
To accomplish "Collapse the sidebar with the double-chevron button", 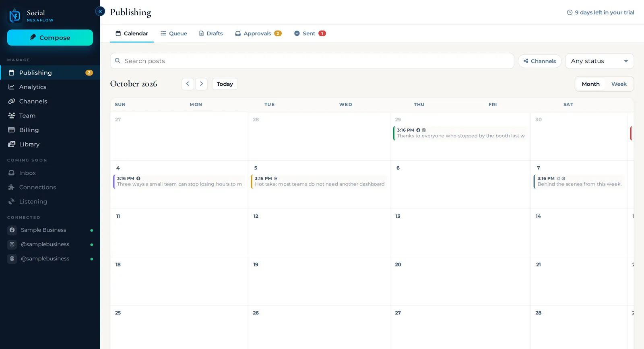I will tap(100, 11).
